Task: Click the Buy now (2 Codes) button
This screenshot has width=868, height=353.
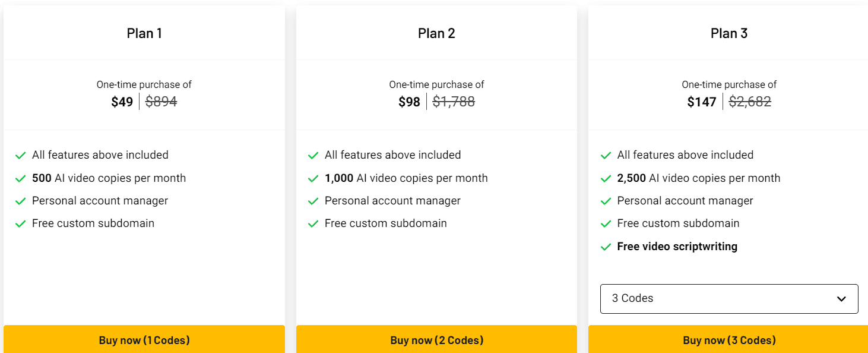Action: pyautogui.click(x=436, y=340)
